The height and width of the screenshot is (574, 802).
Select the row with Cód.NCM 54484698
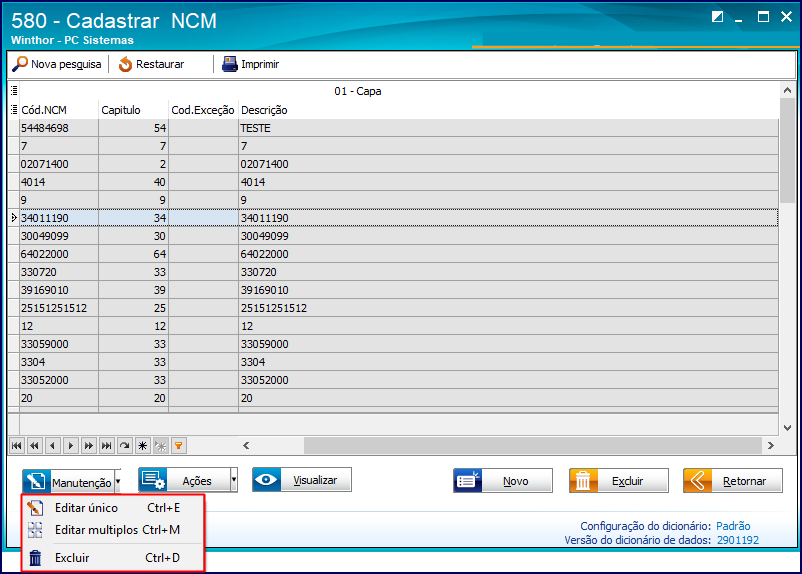click(x=394, y=128)
